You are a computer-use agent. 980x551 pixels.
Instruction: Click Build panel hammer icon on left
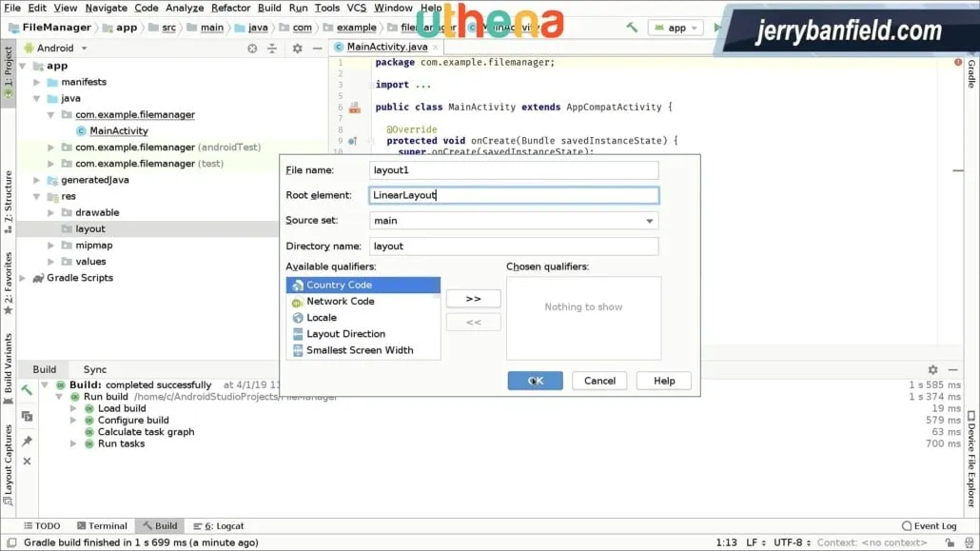click(27, 389)
